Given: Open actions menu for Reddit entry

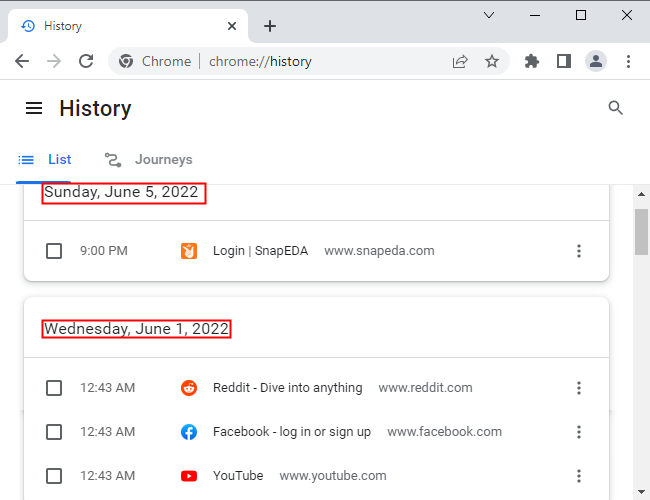Looking at the screenshot, I should [x=579, y=388].
